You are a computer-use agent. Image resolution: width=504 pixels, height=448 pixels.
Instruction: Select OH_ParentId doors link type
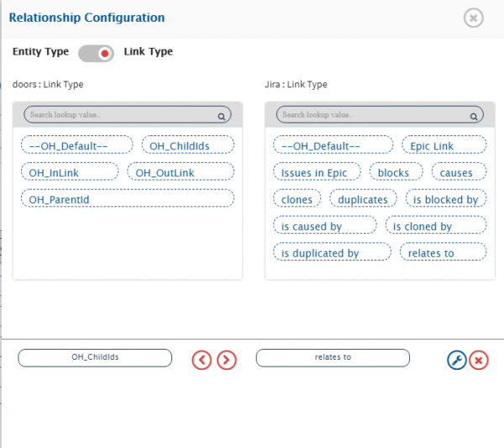(127, 199)
